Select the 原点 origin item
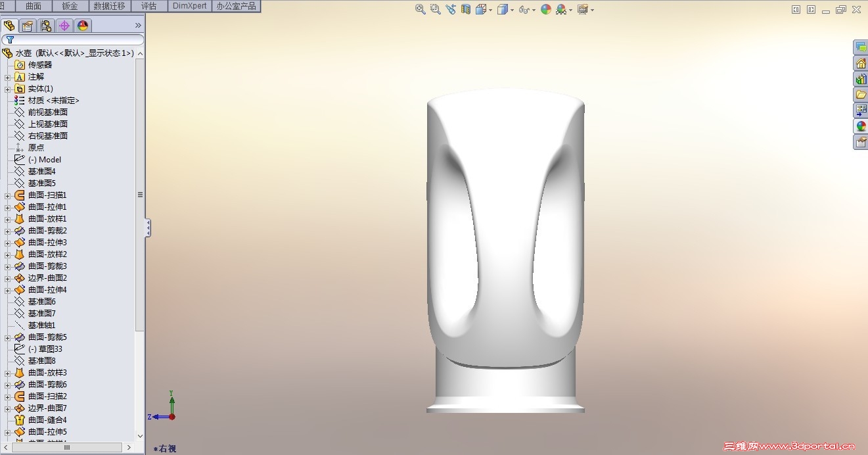Viewport: 868px width, 455px height. click(30, 148)
